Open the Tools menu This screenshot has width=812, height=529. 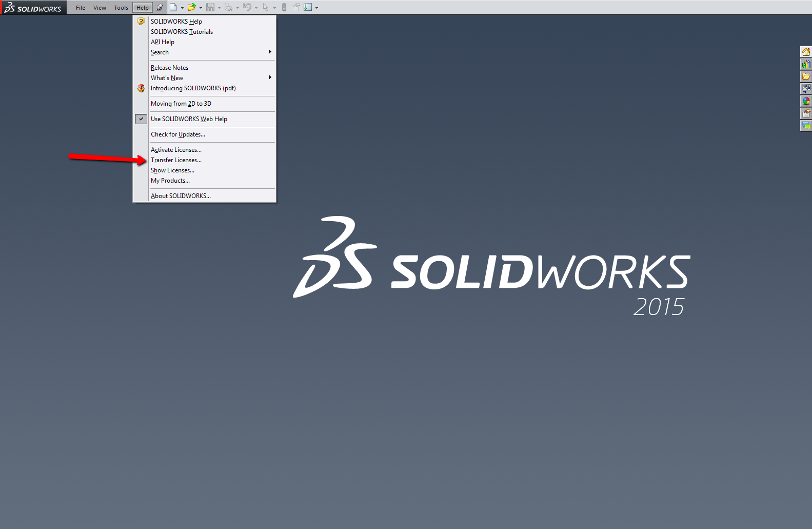(121, 8)
